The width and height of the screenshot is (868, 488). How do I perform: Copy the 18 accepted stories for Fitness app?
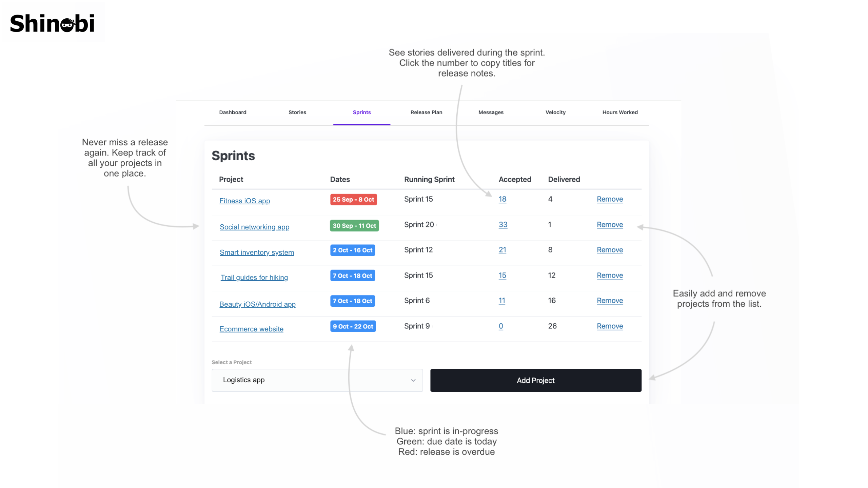pos(502,199)
